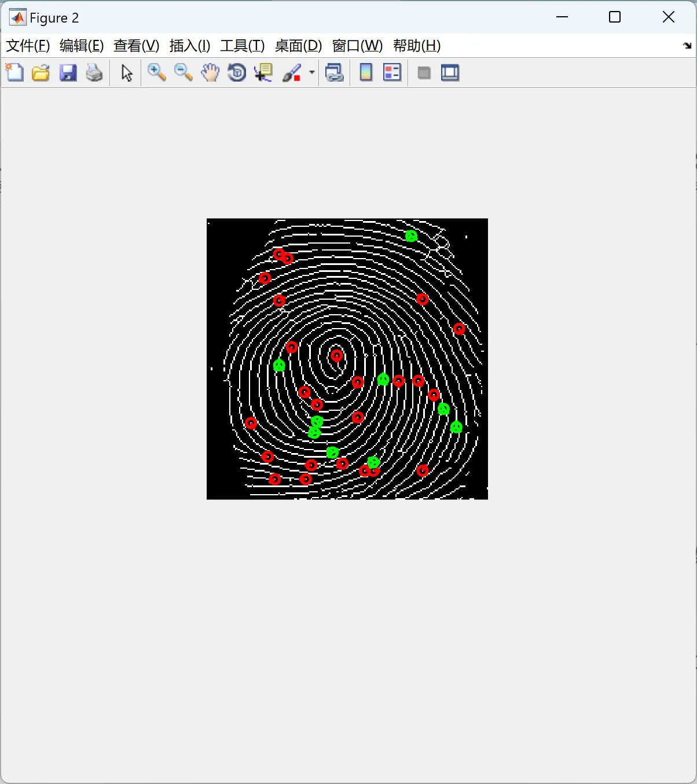Click the Link Plot toolbar icon
Viewport: 697px width, 784px height.
(335, 73)
